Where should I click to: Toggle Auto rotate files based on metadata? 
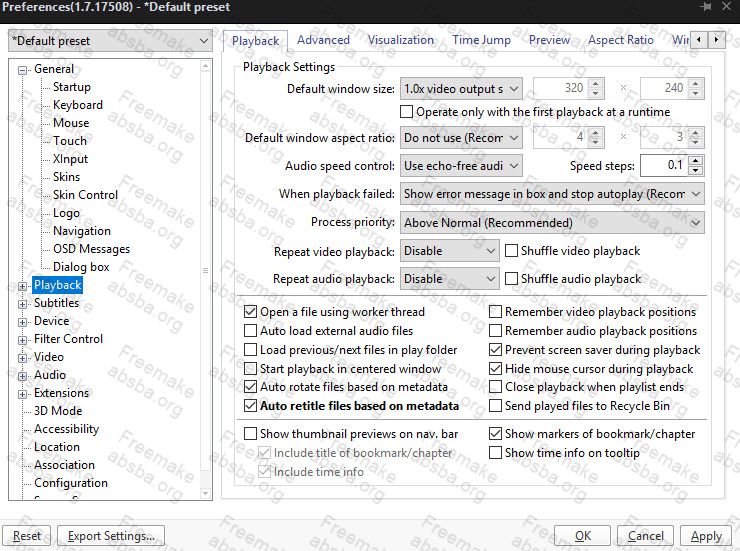[x=250, y=387]
